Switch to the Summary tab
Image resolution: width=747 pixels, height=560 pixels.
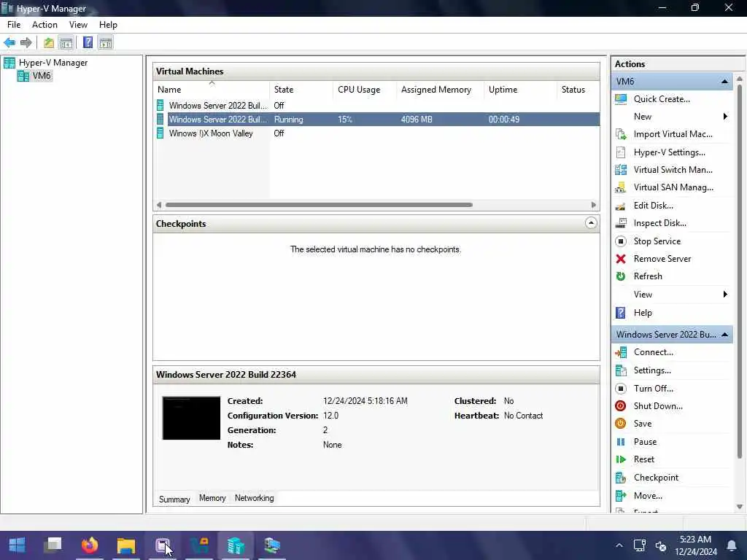(x=174, y=499)
